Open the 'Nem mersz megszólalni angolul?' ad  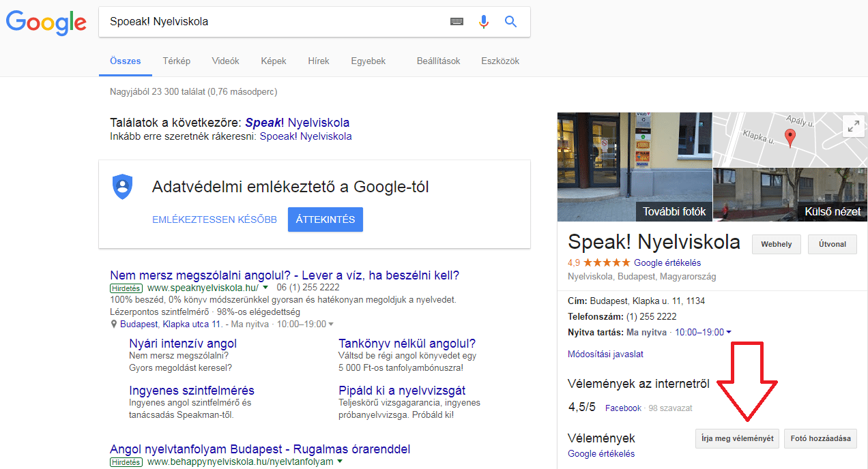(x=285, y=275)
